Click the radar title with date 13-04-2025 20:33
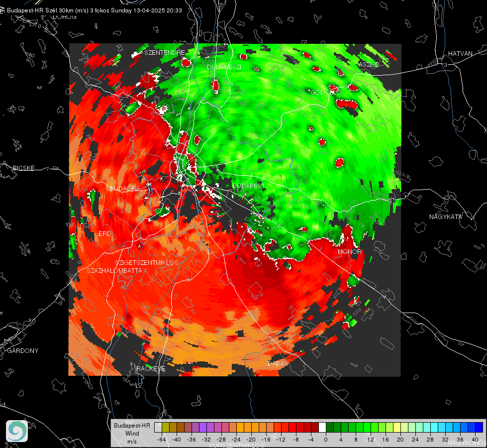487x448 pixels. coord(95,10)
